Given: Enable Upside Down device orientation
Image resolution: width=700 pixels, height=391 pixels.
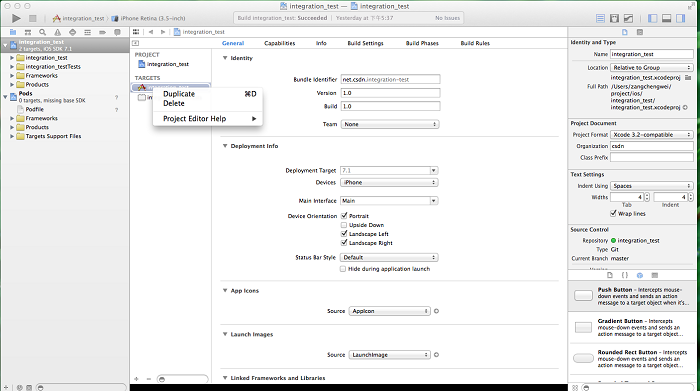Looking at the screenshot, I should [344, 225].
